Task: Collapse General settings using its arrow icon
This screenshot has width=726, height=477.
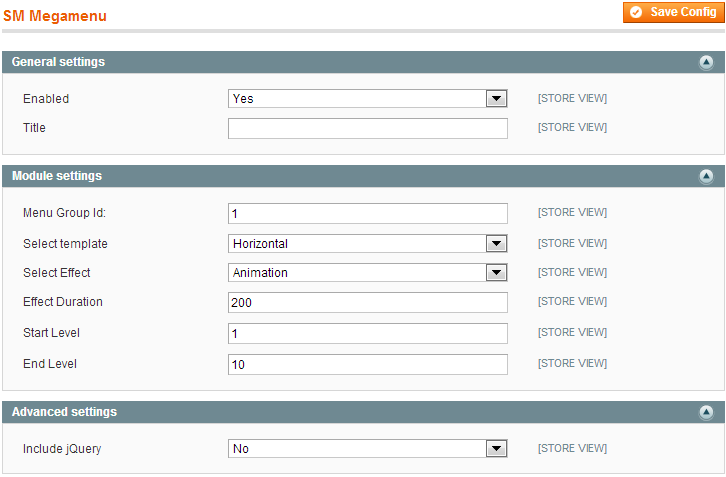Action: [706, 62]
